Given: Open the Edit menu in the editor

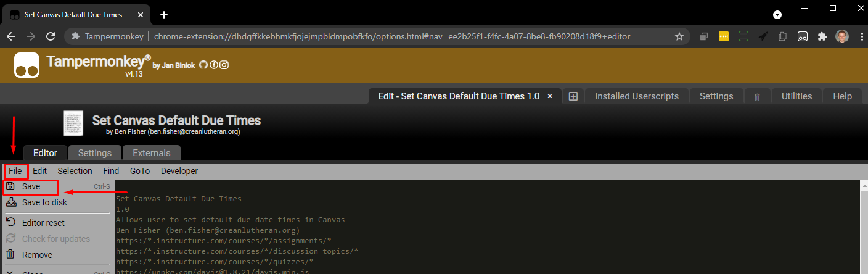Looking at the screenshot, I should click(40, 171).
